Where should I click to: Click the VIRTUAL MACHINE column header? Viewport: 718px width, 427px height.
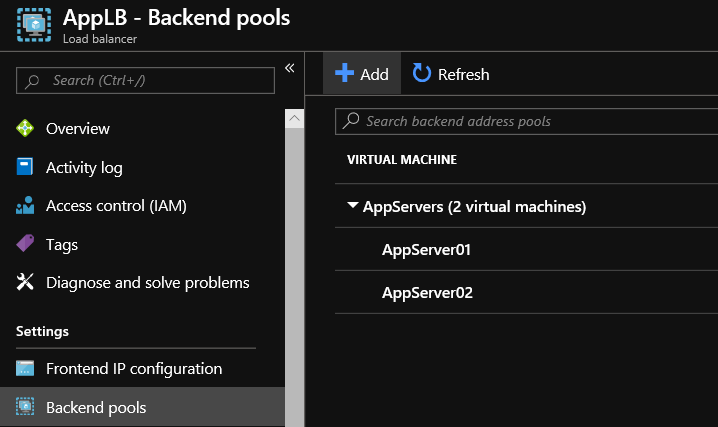coord(402,159)
